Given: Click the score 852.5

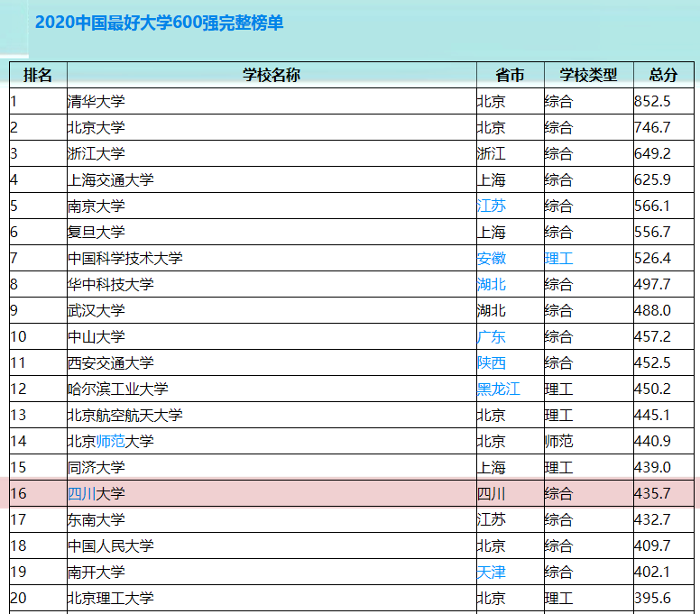Looking at the screenshot, I should coord(652,102).
